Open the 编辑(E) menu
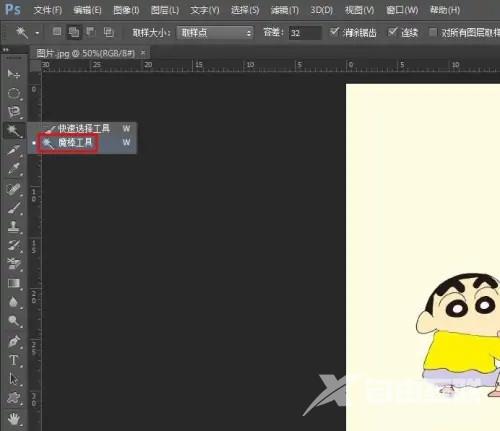Image resolution: width=500 pixels, height=431 pixels. pos(87,10)
